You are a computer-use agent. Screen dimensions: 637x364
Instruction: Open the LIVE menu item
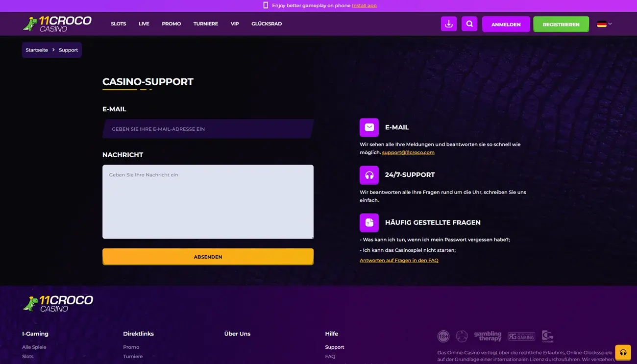coord(144,24)
